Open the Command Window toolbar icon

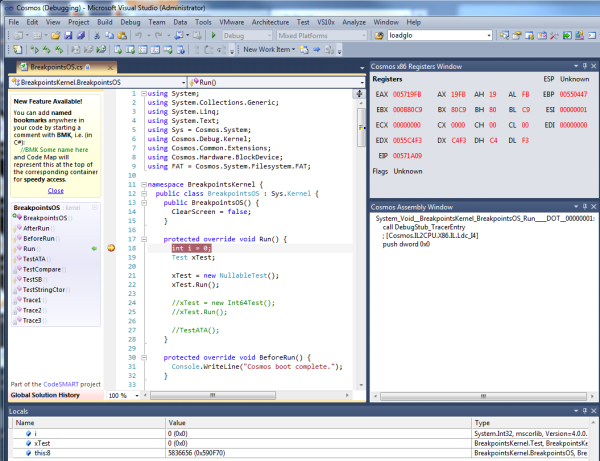tap(592, 36)
